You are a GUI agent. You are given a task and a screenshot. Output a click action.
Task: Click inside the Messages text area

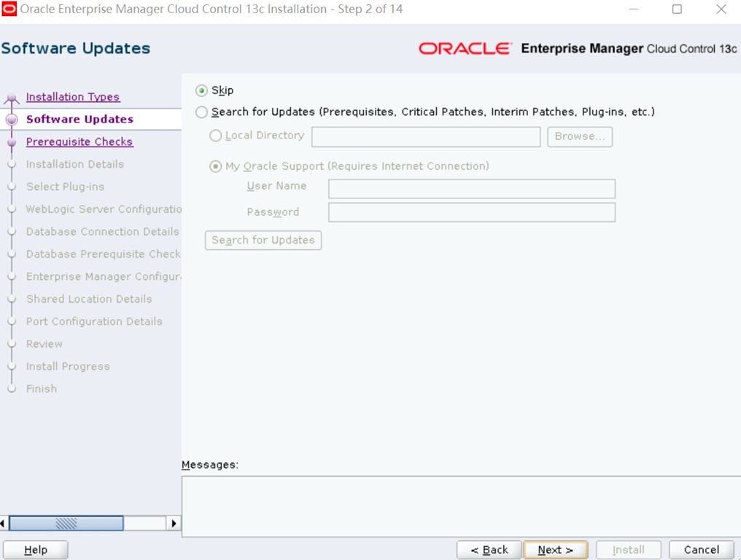click(461, 506)
